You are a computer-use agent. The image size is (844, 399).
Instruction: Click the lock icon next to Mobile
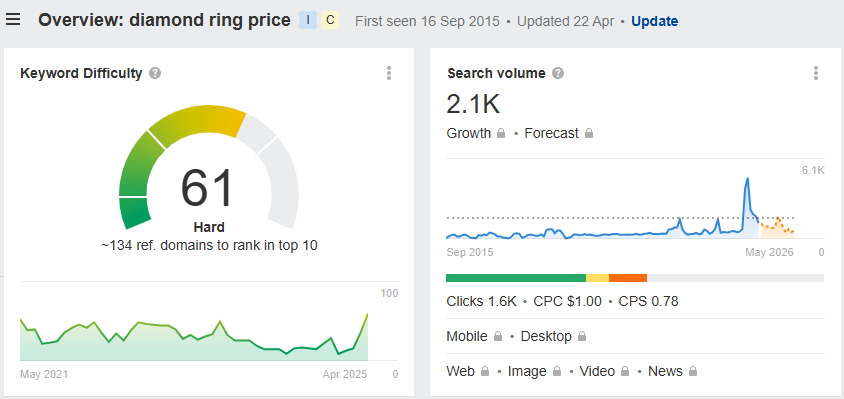click(x=498, y=337)
